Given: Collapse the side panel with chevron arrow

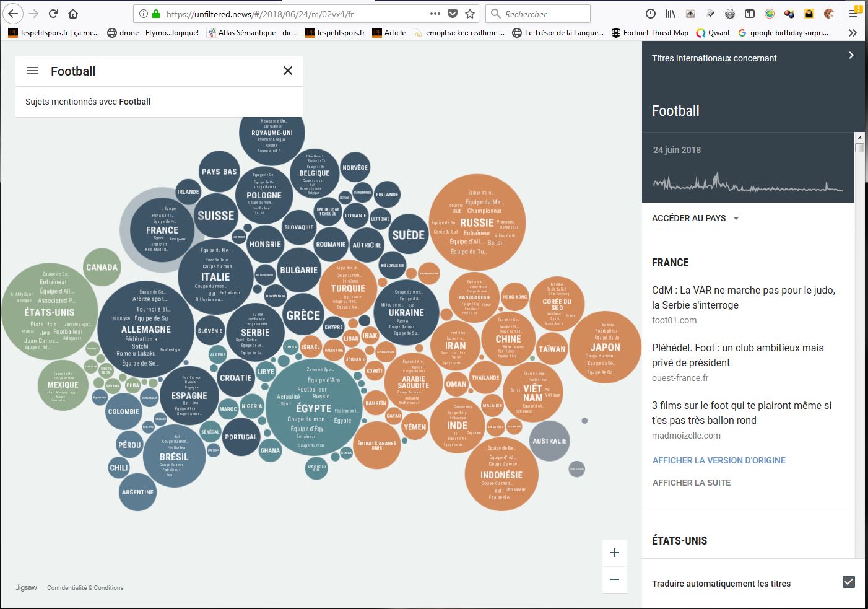Looking at the screenshot, I should 851,56.
